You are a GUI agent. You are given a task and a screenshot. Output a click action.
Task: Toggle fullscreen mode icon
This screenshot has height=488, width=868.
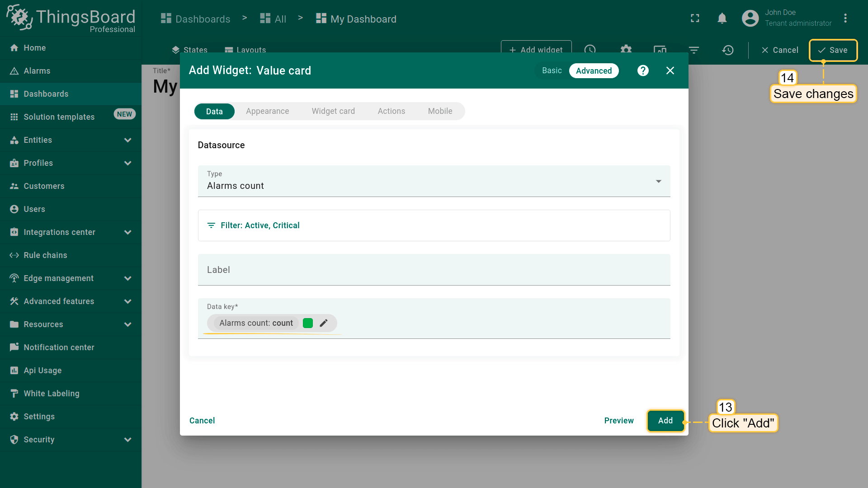695,19
